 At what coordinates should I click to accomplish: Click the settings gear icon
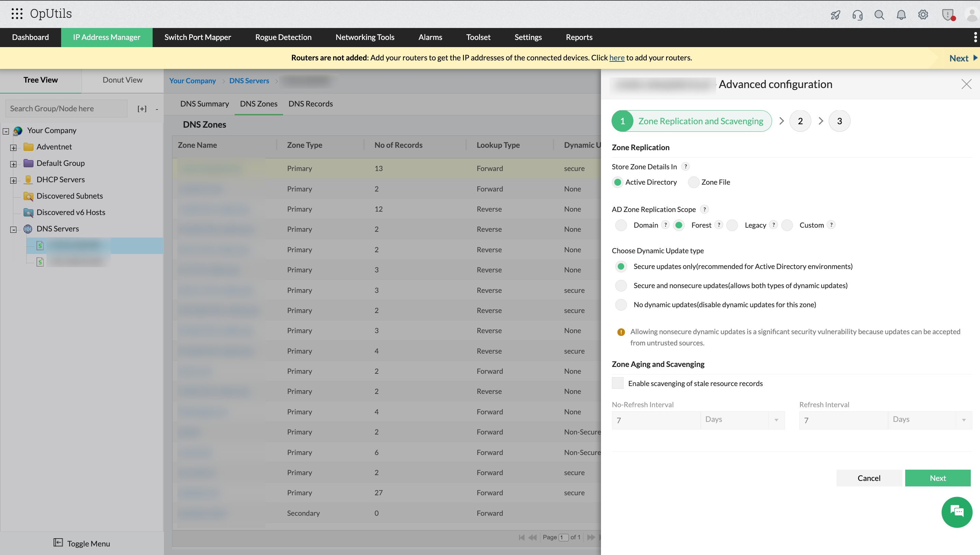pos(923,15)
